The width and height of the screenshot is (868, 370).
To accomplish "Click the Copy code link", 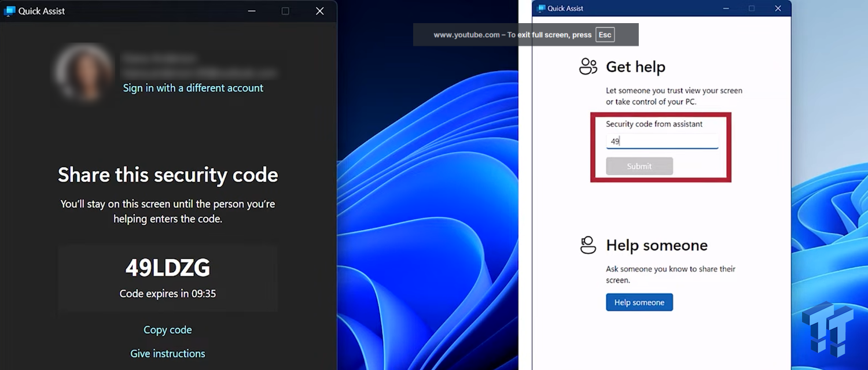I will (x=167, y=330).
